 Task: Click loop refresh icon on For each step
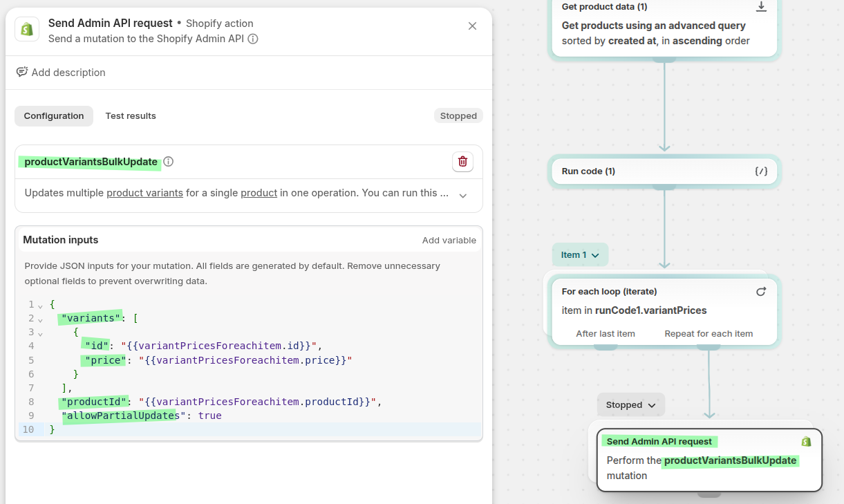[761, 292]
